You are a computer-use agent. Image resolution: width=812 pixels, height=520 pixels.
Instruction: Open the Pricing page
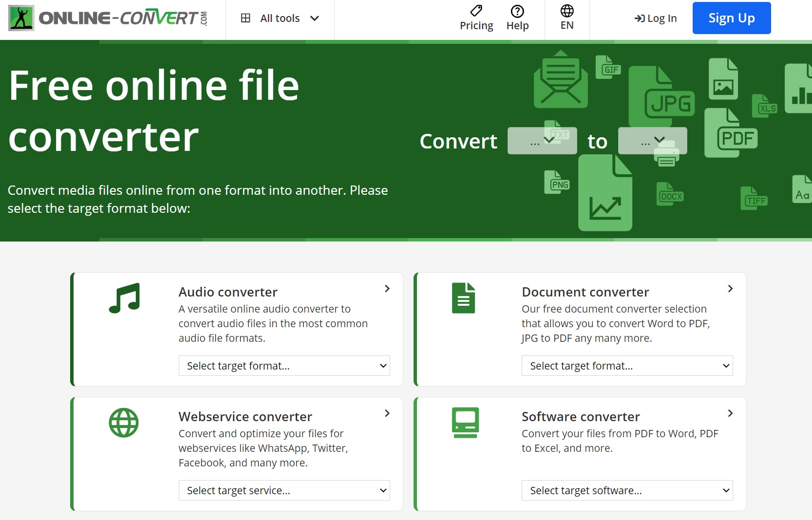point(476,19)
